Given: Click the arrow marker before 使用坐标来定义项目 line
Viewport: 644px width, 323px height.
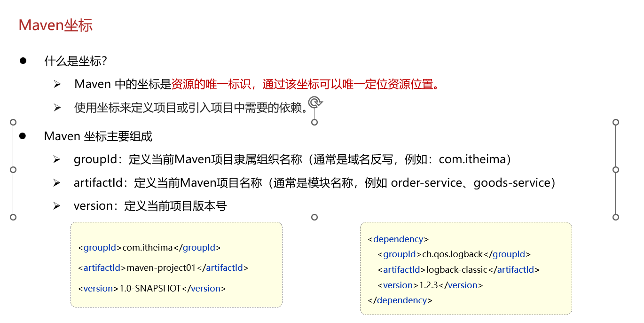Looking at the screenshot, I should [57, 106].
